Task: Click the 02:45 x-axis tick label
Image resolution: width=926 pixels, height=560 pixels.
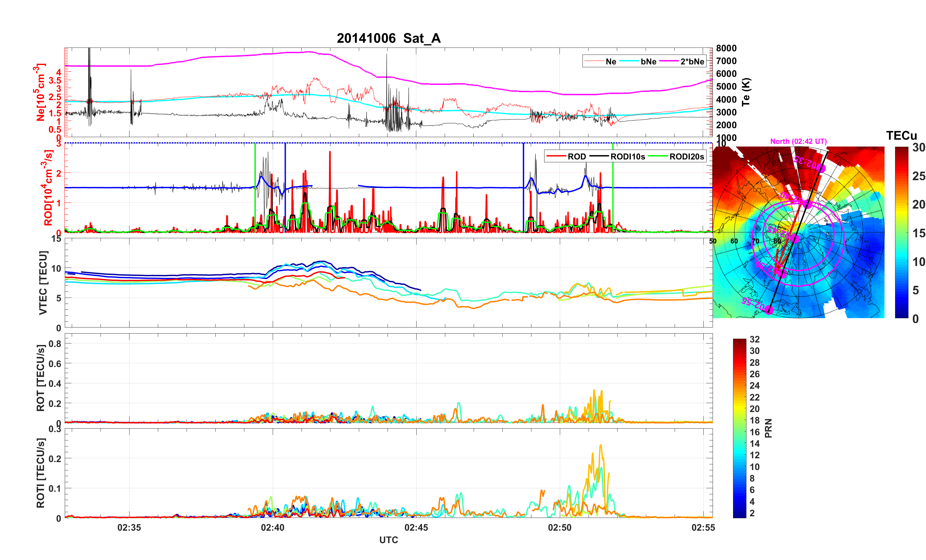Action: (x=416, y=528)
